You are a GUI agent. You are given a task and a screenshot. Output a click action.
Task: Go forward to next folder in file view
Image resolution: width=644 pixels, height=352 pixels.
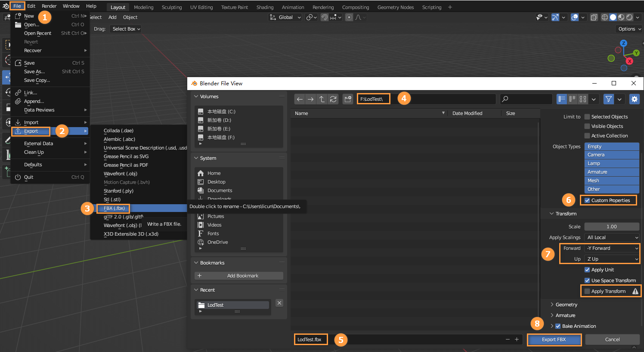[310, 99]
